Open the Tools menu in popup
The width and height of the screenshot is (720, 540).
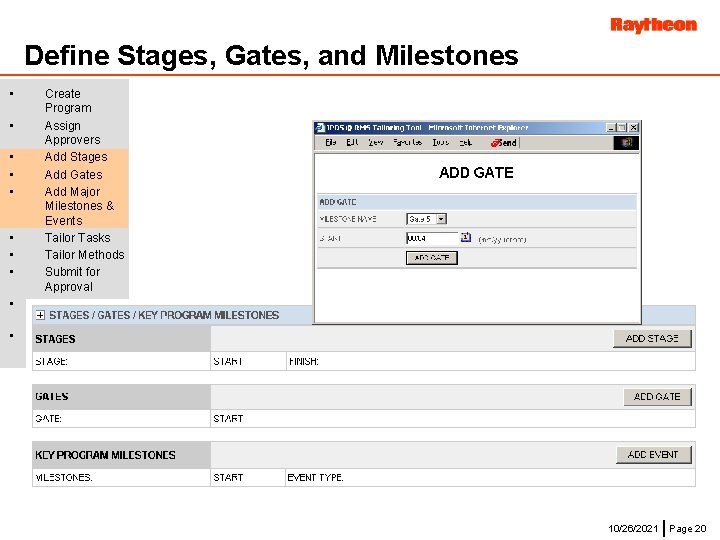[440, 143]
